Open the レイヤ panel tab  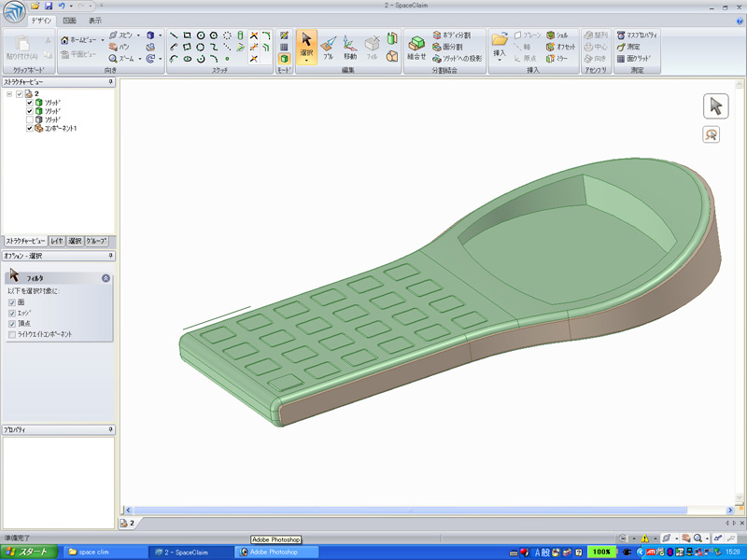click(57, 241)
